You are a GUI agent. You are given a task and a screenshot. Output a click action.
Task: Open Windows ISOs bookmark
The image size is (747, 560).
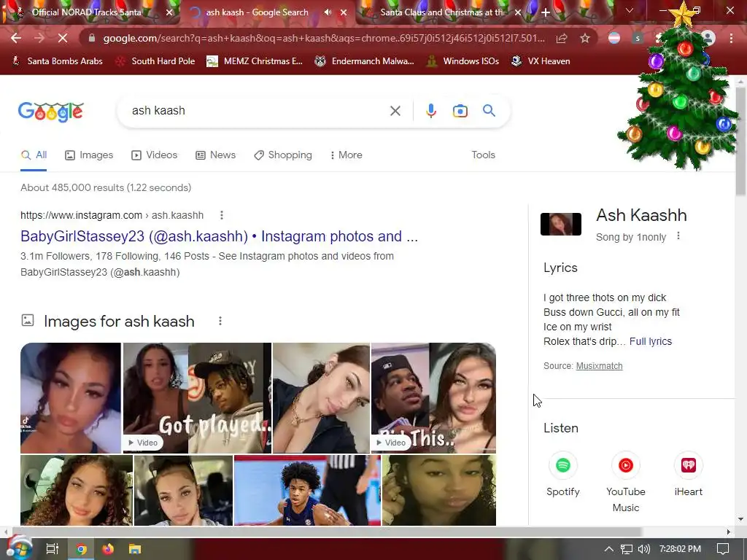[x=462, y=61]
